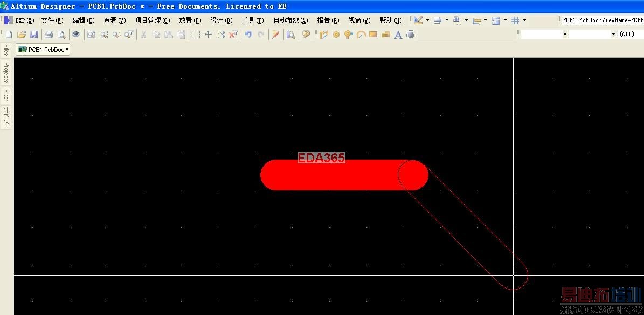Zoom to fit document
The width and height of the screenshot is (644, 315).
tap(91, 35)
